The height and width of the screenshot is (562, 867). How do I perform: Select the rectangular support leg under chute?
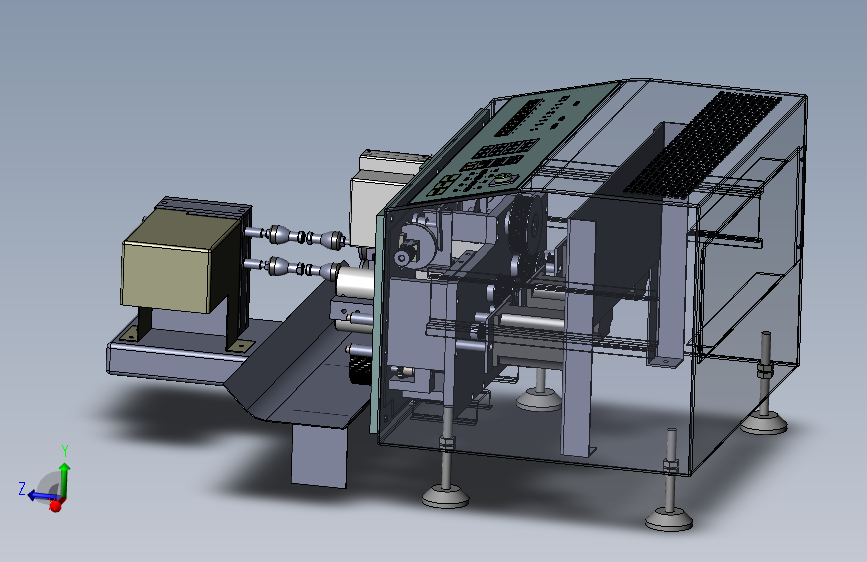319,455
